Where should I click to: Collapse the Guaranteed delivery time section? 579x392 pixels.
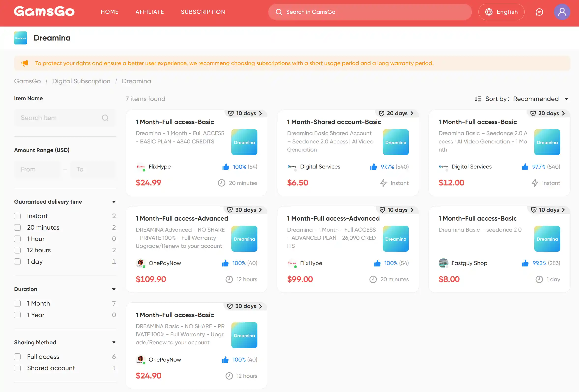(114, 202)
